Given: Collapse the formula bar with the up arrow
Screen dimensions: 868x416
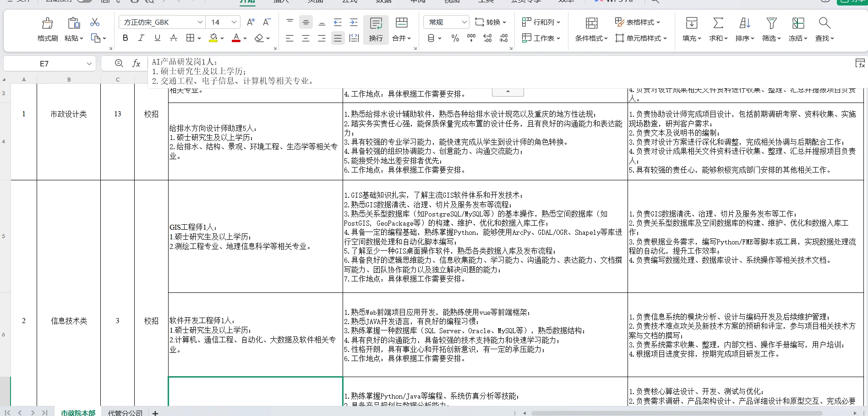Looking at the screenshot, I should 508,92.
